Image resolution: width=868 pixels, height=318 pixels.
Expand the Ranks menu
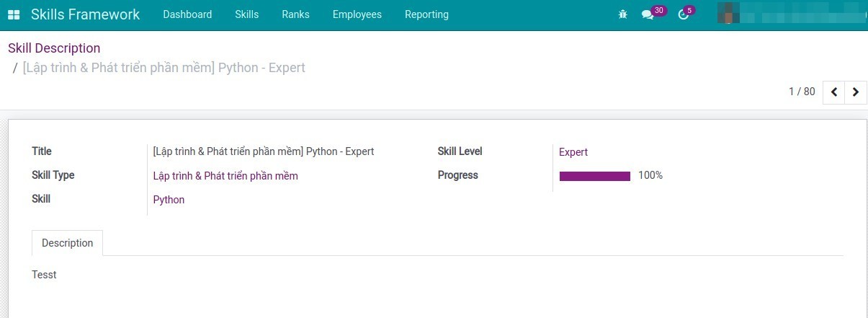(295, 14)
